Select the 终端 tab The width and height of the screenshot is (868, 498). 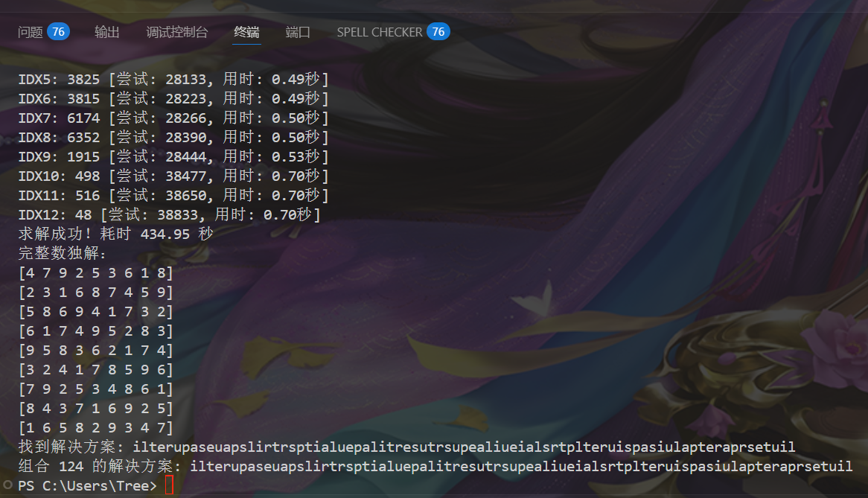246,32
